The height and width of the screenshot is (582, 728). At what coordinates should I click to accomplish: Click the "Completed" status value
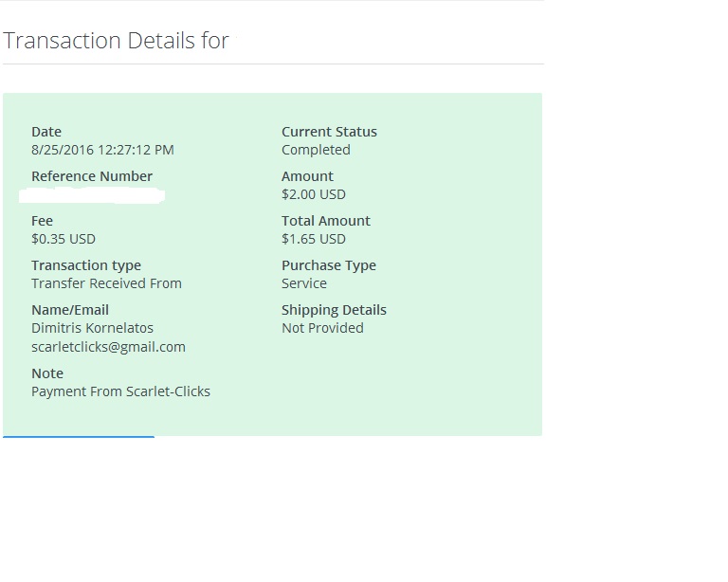(316, 150)
